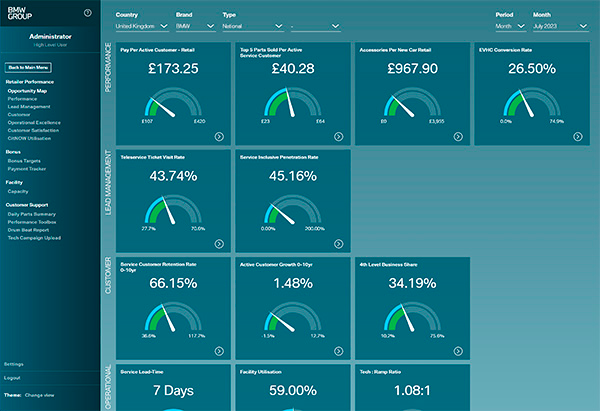Click Back to Main Menu button
Viewport: 600px width, 411px height.
(28, 67)
